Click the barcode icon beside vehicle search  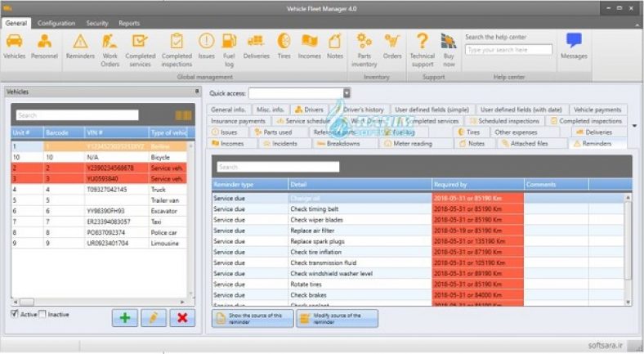coord(183,115)
